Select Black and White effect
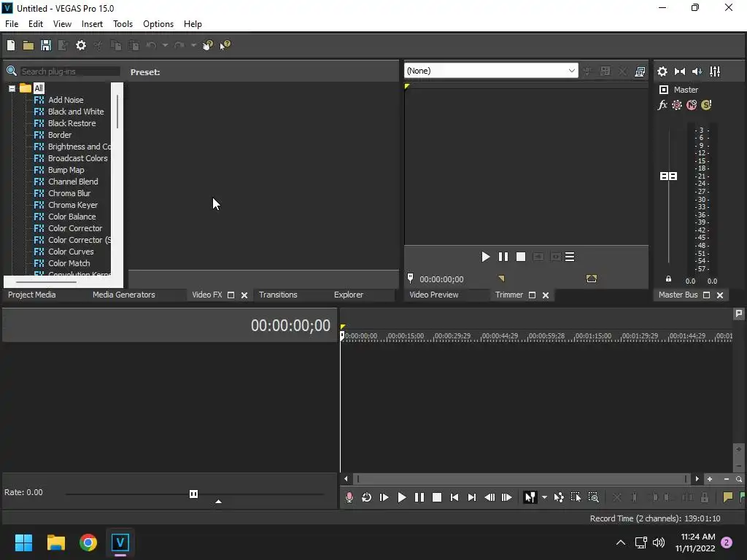 click(76, 112)
